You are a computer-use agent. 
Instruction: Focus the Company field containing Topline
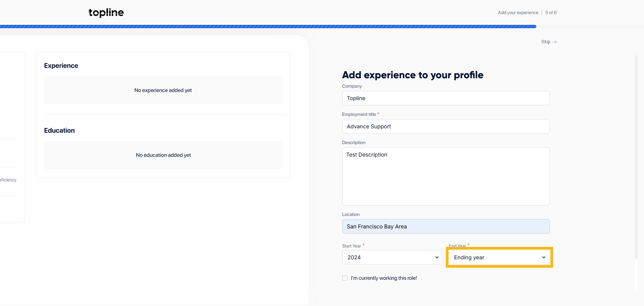coord(446,98)
